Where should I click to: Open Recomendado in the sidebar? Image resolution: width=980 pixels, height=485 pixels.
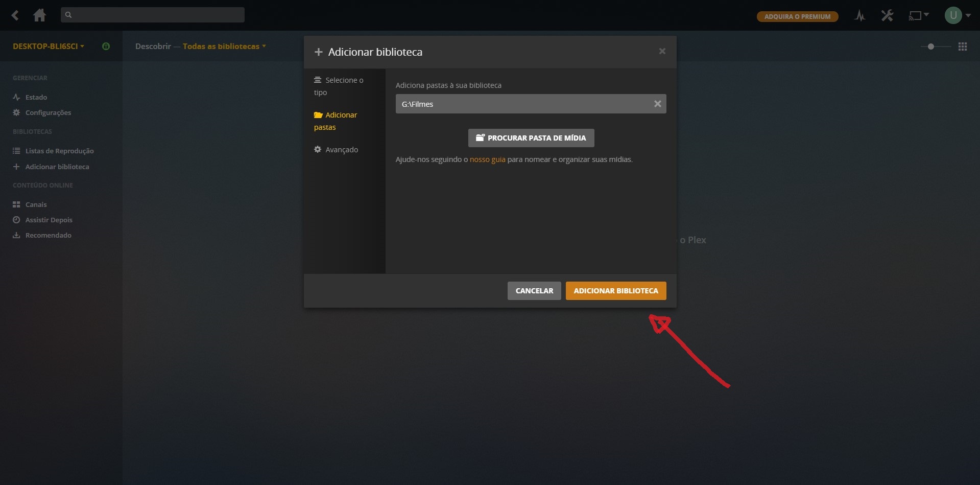[x=49, y=235]
